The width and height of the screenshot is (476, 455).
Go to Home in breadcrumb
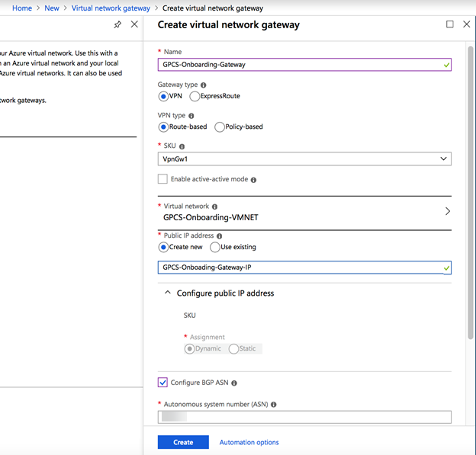[x=21, y=8]
